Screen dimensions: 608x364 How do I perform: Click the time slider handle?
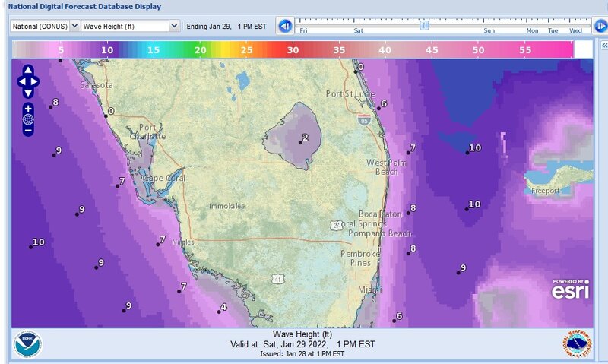[425, 24]
